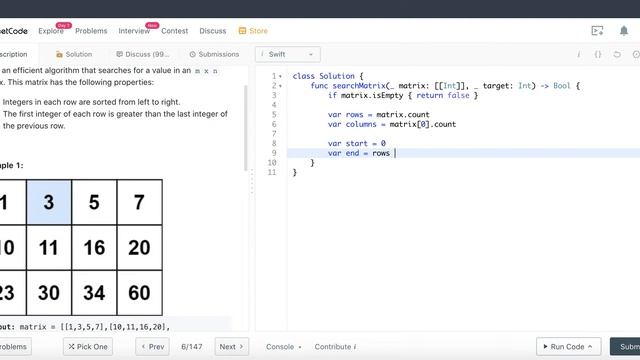This screenshot has width=640, height=360.
Task: Switch to the Solution tab
Action: pyautogui.click(x=74, y=54)
